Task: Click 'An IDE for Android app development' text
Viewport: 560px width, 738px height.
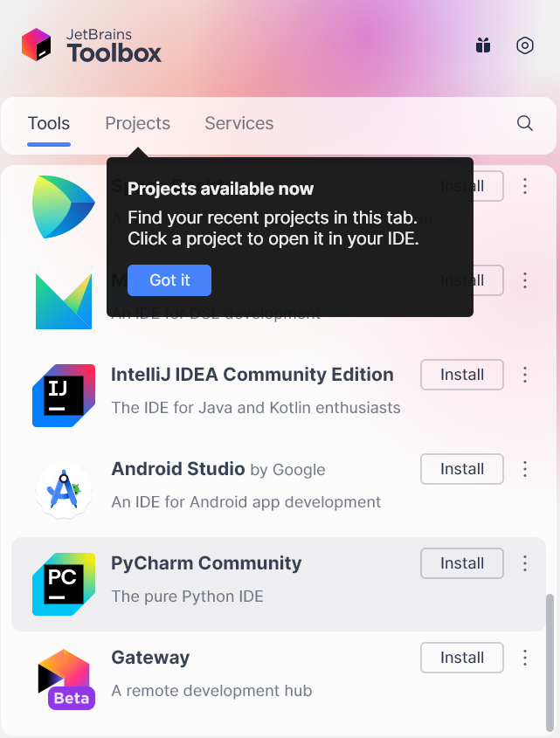Action: pyautogui.click(x=245, y=501)
